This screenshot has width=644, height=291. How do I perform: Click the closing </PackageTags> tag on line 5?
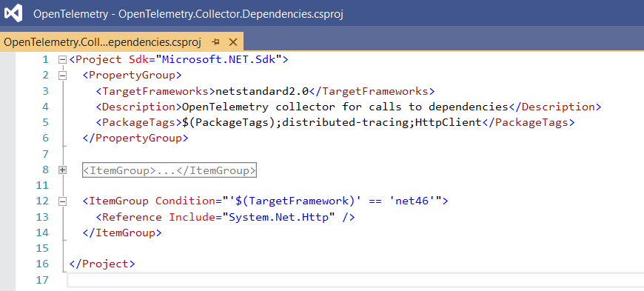529,122
